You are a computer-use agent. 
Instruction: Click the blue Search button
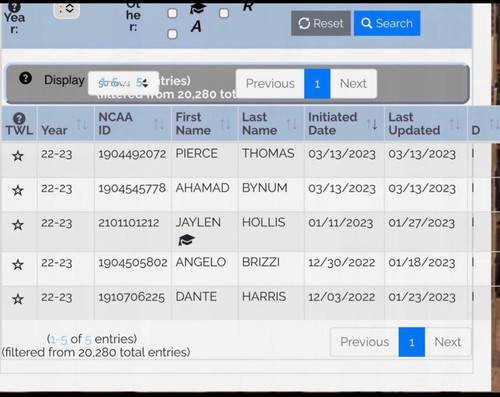[387, 23]
